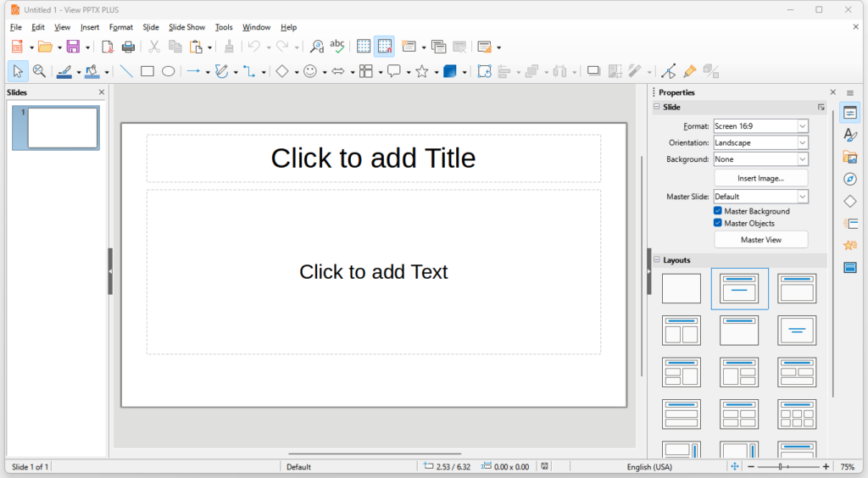Open the Format menu
Screen dimensions: 868x478
tap(120, 27)
